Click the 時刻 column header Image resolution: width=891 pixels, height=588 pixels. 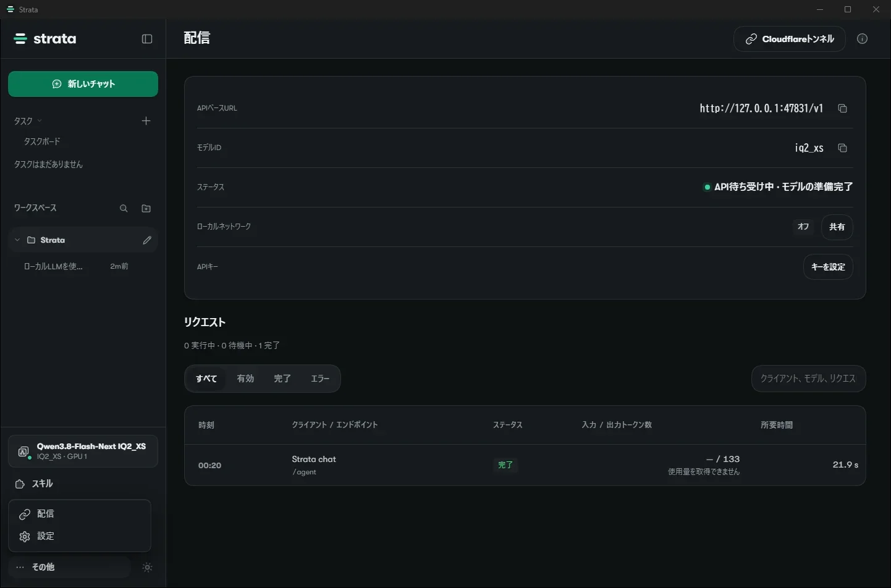pyautogui.click(x=206, y=425)
